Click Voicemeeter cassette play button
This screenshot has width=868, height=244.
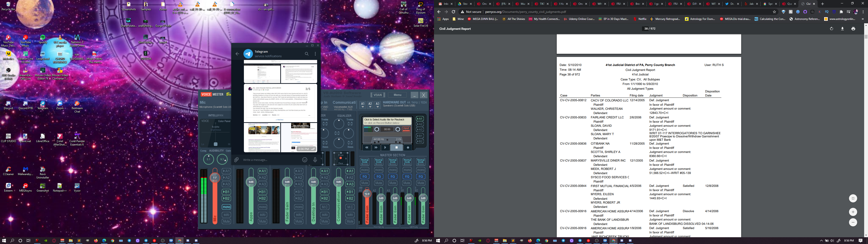(x=385, y=147)
